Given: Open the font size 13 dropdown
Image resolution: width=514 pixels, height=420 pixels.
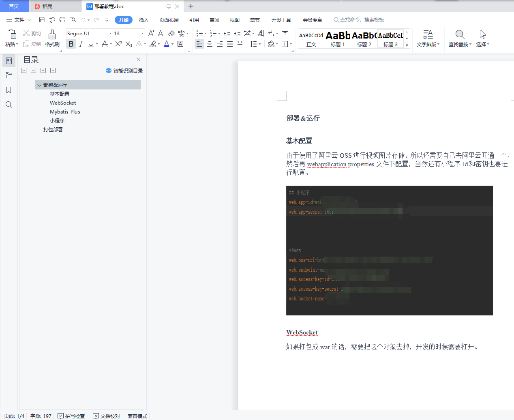Looking at the screenshot, I should coord(142,33).
